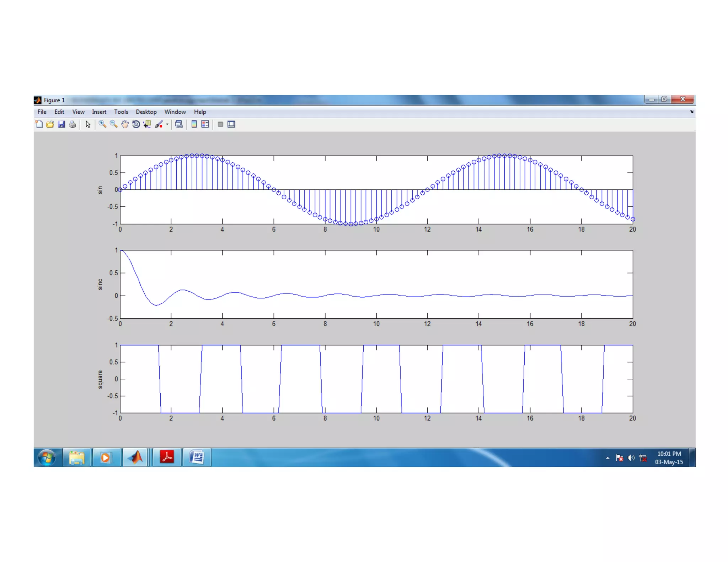Viewport: 728px width, 562px height.
Task: Save the figure using the floppy disk icon
Action: 61,124
